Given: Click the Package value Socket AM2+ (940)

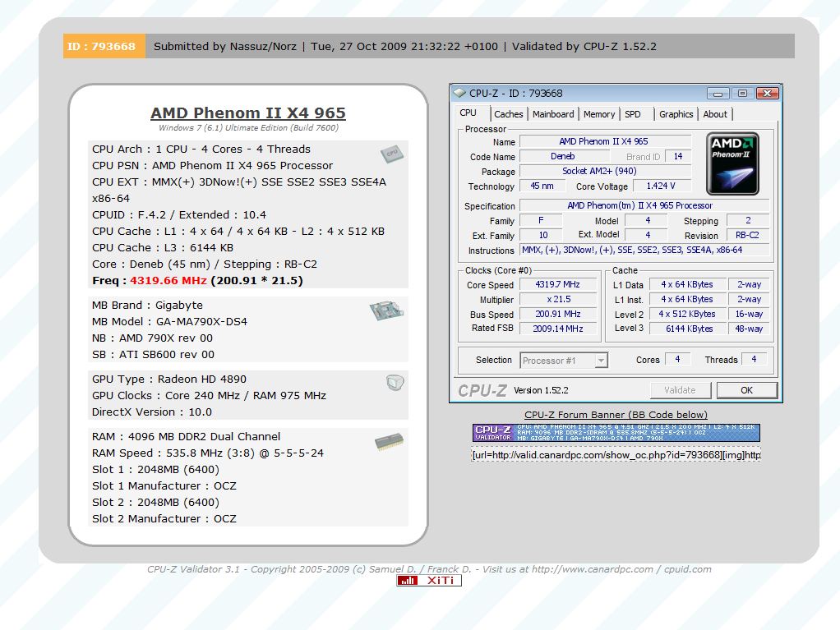Looking at the screenshot, I should pyautogui.click(x=606, y=171).
